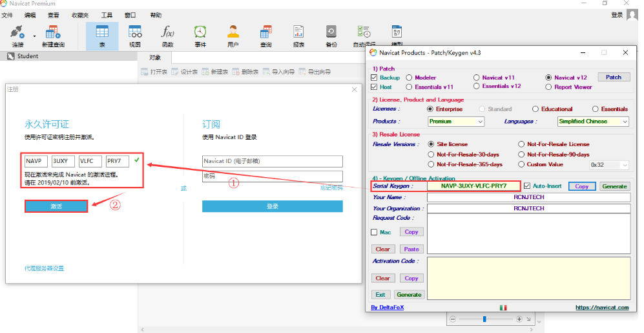Screen dimensions: 644x333
Task: Select the Student connection in the sidebar
Action: 28,56
